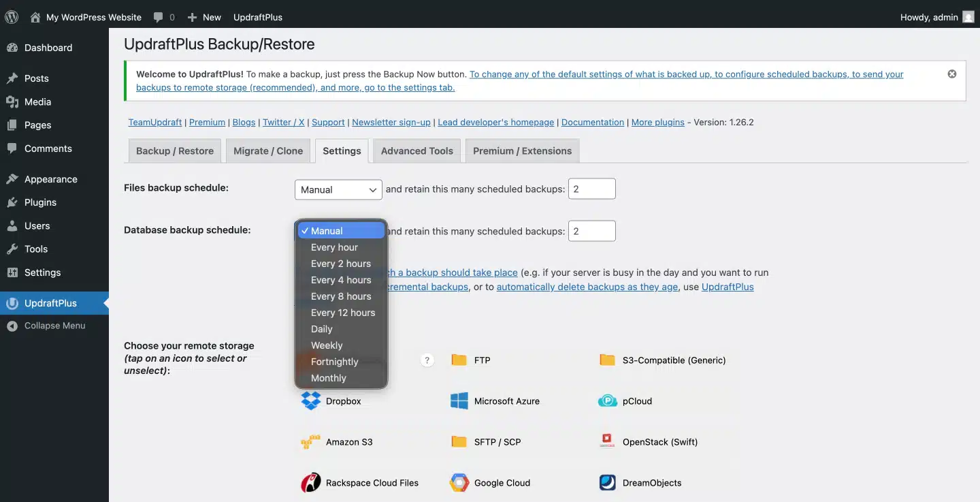Choose Every hour from the schedule list
Screen dimensions: 980x502
tap(341, 247)
